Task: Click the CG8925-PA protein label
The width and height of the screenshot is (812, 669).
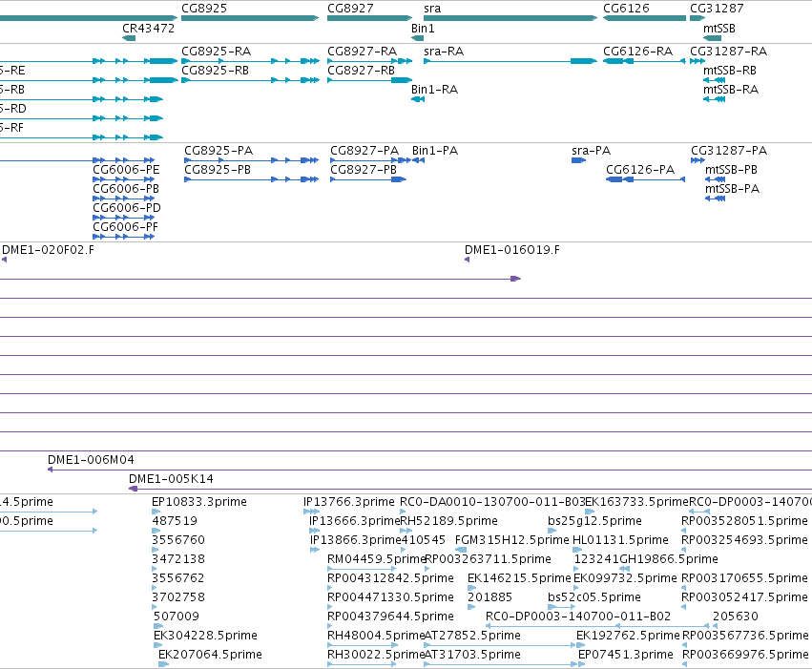Action: click(x=219, y=151)
